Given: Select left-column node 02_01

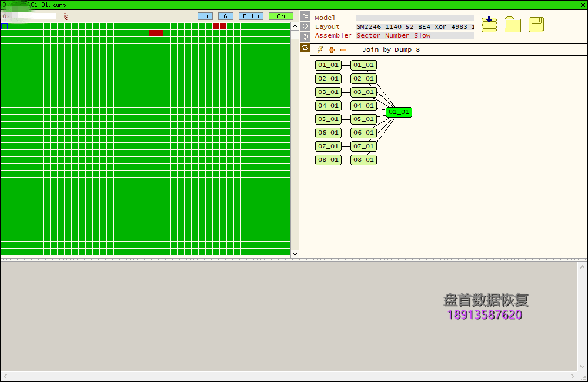Looking at the screenshot, I should [x=329, y=79].
